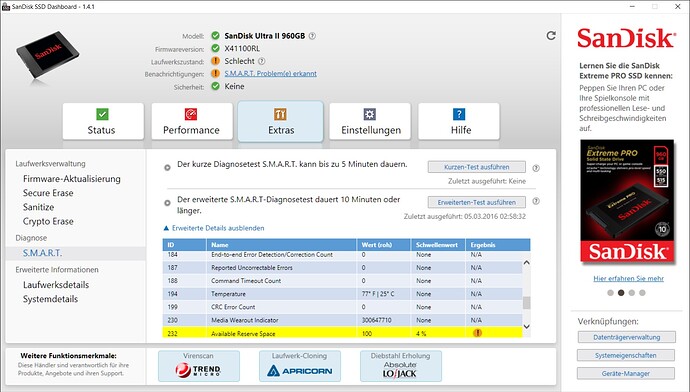Click the green check icon beside Firmwareversion

(x=215, y=48)
